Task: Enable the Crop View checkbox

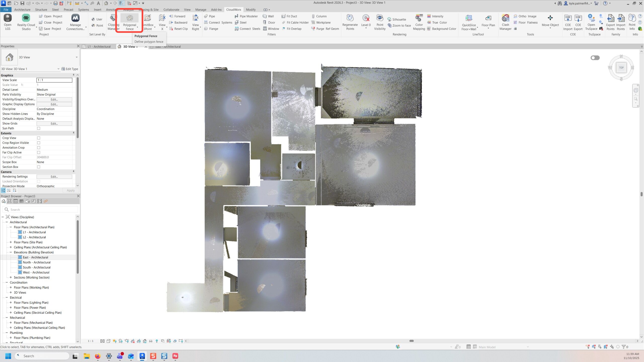Action: click(39, 138)
